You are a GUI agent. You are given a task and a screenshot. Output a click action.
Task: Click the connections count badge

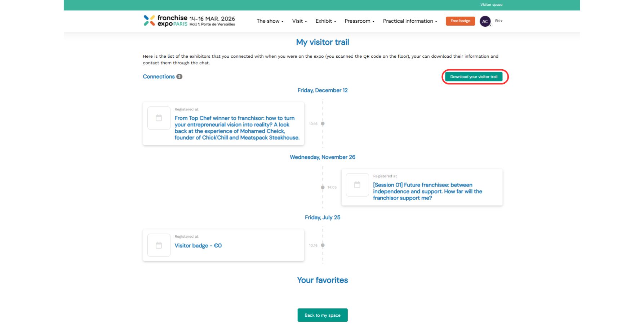pos(179,76)
